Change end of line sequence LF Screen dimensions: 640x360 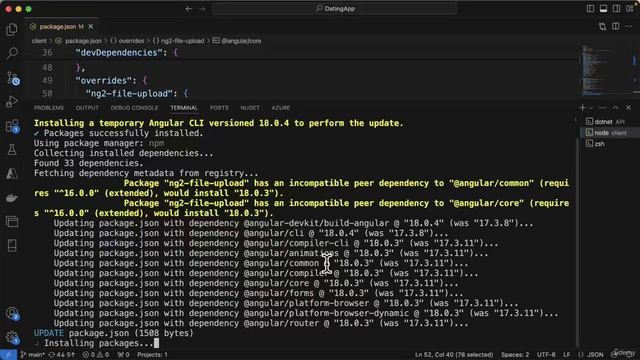click(567, 355)
